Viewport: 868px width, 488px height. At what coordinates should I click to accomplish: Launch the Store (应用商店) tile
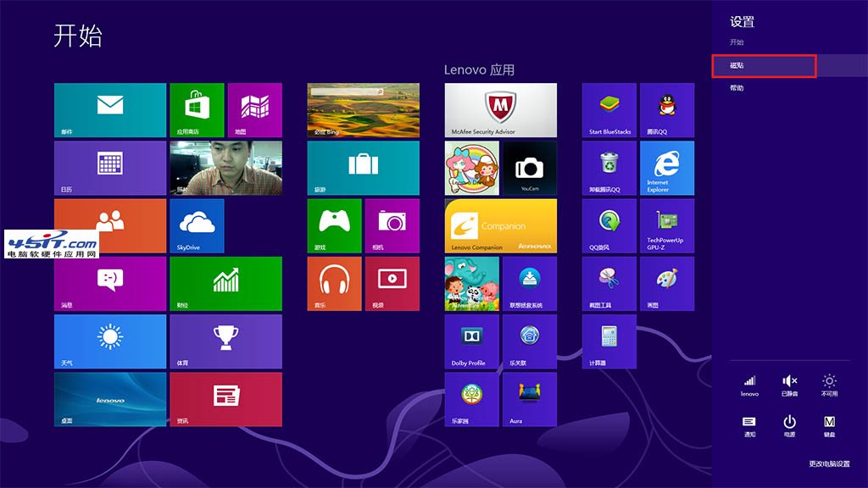[197, 109]
